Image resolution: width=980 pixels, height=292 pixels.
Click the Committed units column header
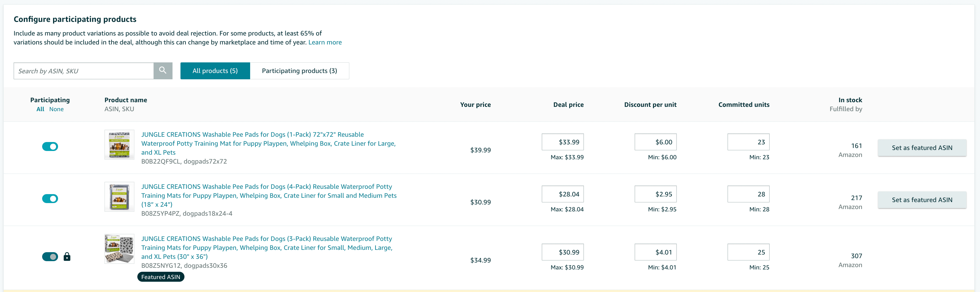[x=744, y=105]
